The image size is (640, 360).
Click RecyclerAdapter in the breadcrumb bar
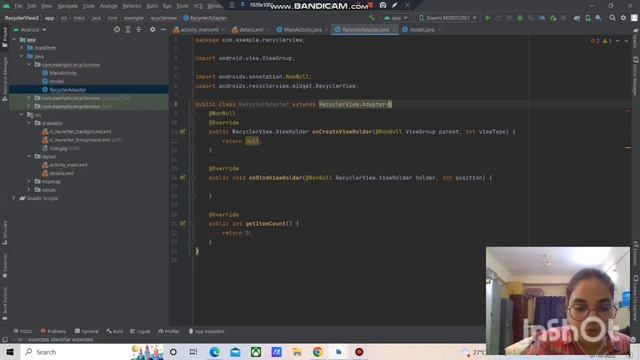(205, 18)
